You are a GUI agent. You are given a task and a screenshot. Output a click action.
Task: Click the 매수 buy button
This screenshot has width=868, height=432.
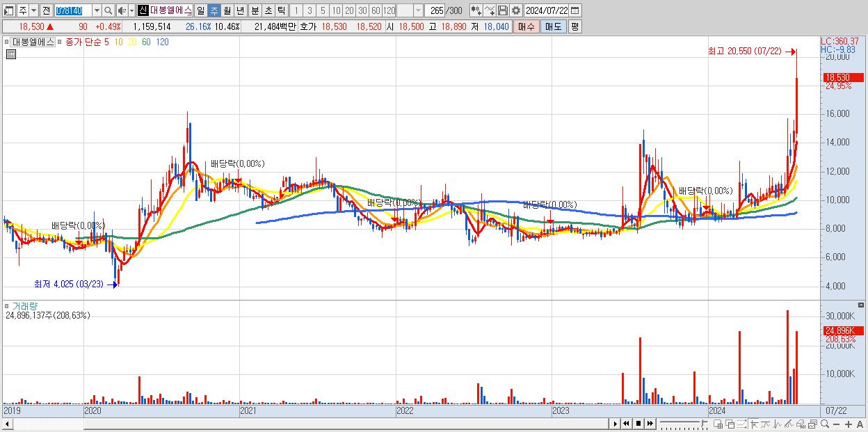click(x=527, y=26)
